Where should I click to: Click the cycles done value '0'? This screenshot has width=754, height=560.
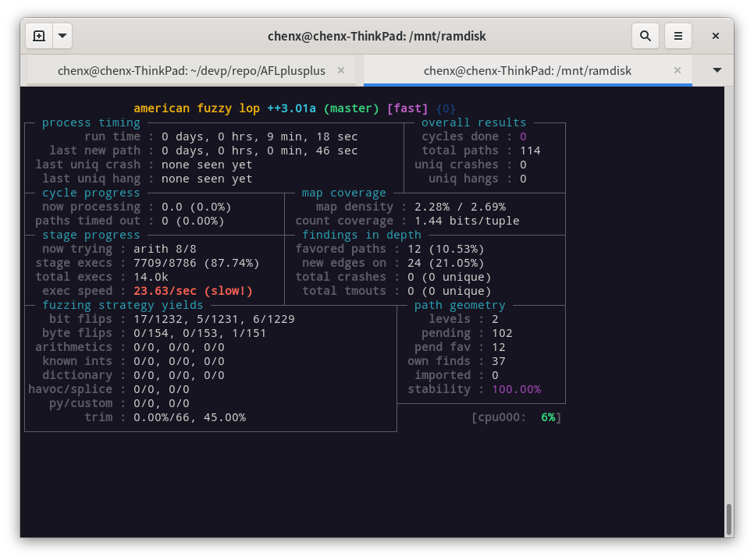click(523, 137)
